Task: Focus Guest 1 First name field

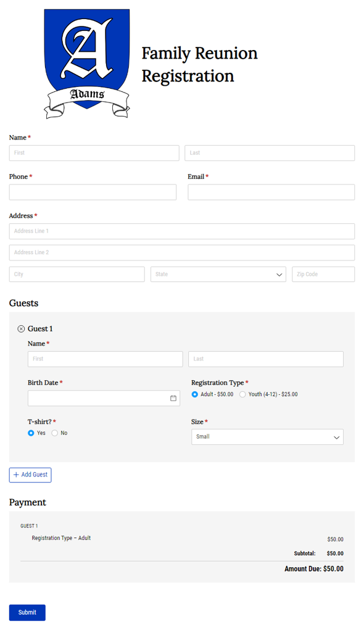Action: [x=105, y=359]
